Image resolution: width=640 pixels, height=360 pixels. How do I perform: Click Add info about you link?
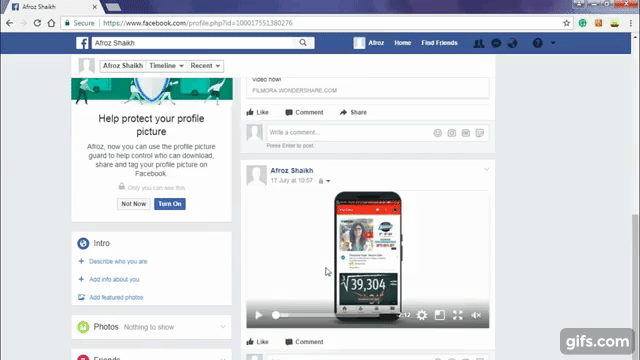[114, 279]
